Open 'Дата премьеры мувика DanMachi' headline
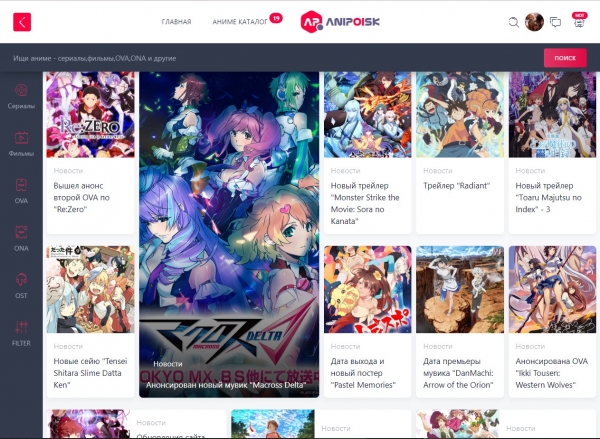The height and width of the screenshot is (439, 600). 458,373
